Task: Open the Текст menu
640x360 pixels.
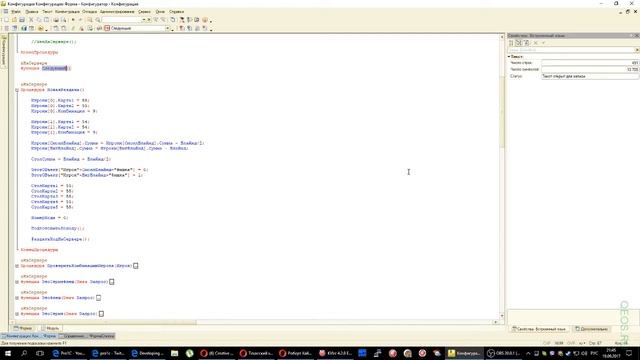Action: pos(47,12)
